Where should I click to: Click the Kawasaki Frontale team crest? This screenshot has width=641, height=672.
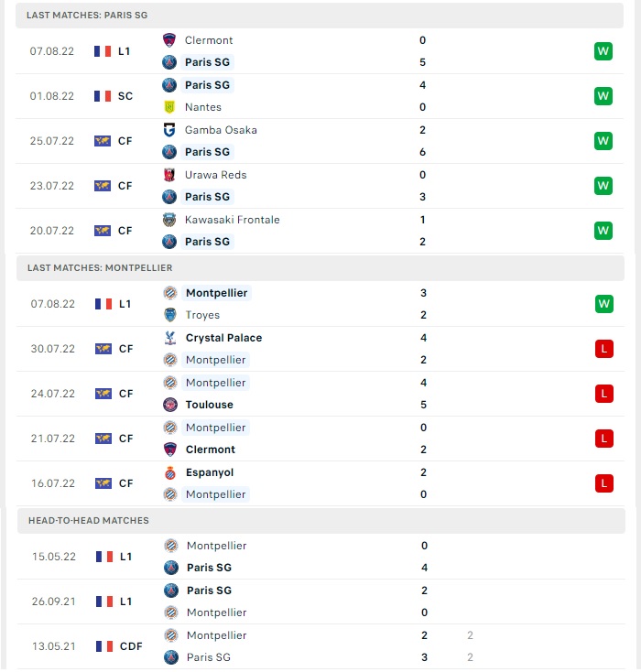click(169, 220)
